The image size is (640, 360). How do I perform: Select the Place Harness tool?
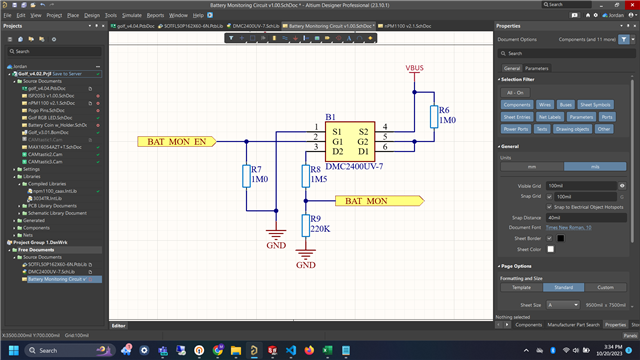pyautogui.click(x=306, y=38)
